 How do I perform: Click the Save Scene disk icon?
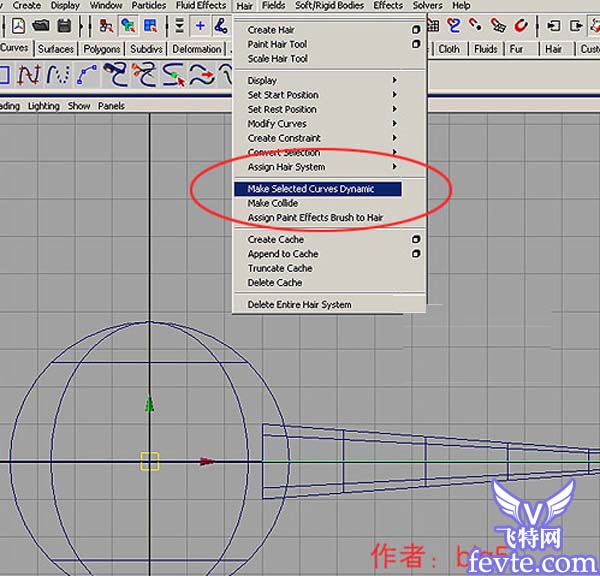64,26
